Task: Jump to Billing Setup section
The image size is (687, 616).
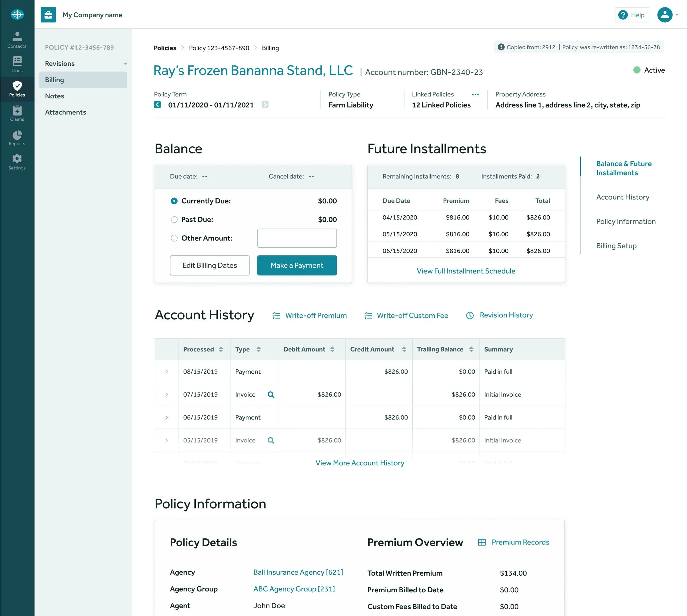Action: (x=616, y=246)
